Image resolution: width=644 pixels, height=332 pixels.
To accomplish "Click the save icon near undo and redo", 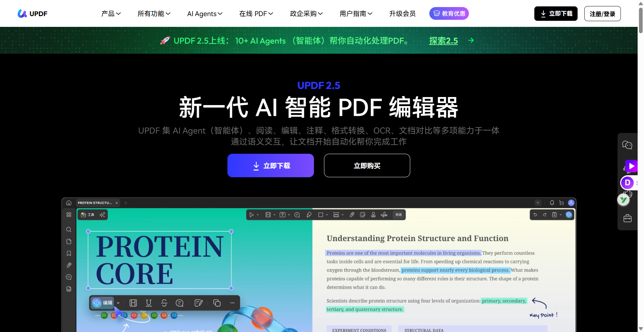I will (554, 215).
